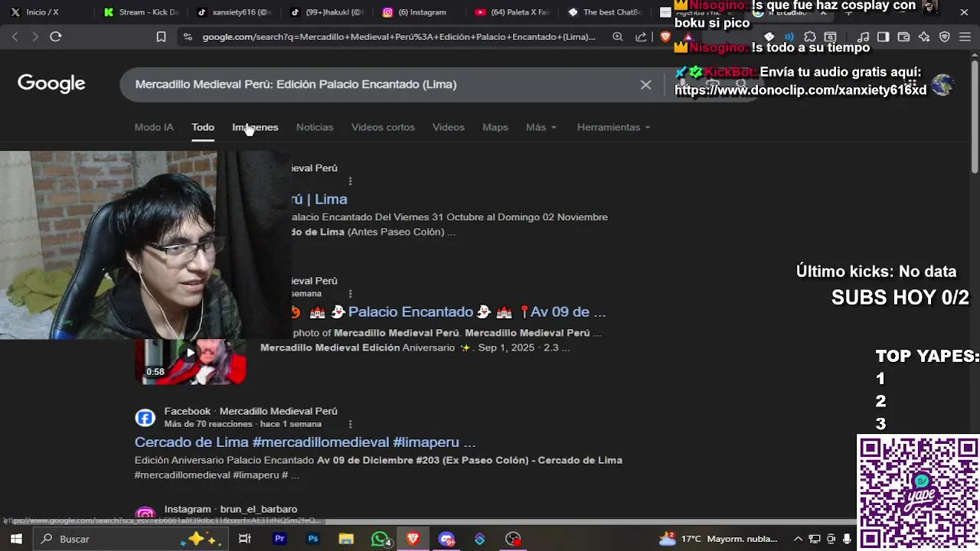The width and height of the screenshot is (980, 551).
Task: Switch to Noticias results tab
Action: point(315,127)
